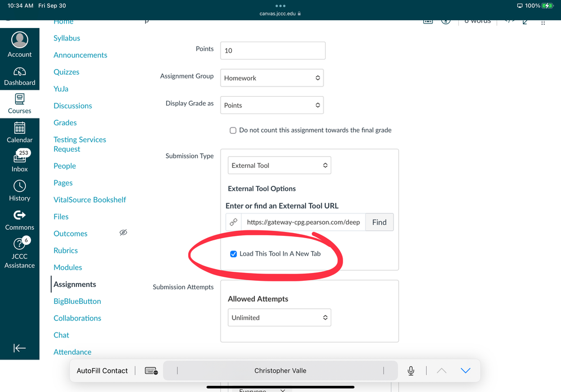The width and height of the screenshot is (561, 392).
Task: Uncheck Load This Tool In A New Tab
Action: coord(234,254)
